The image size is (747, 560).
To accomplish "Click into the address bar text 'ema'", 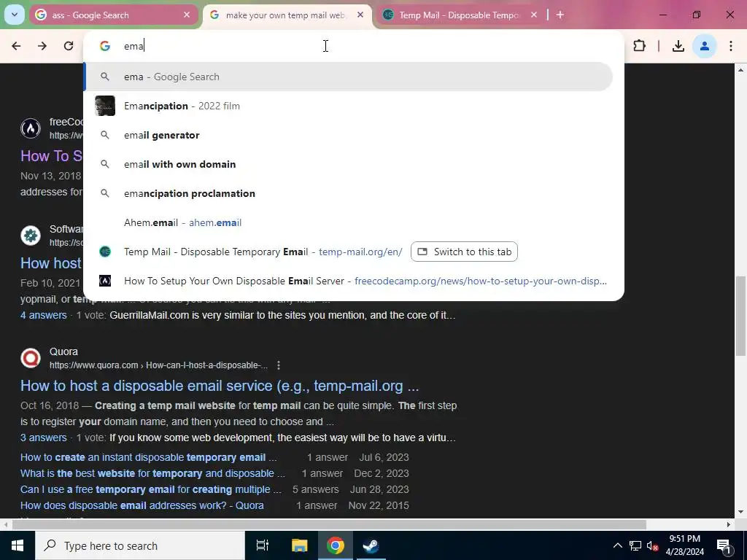I will point(134,46).
